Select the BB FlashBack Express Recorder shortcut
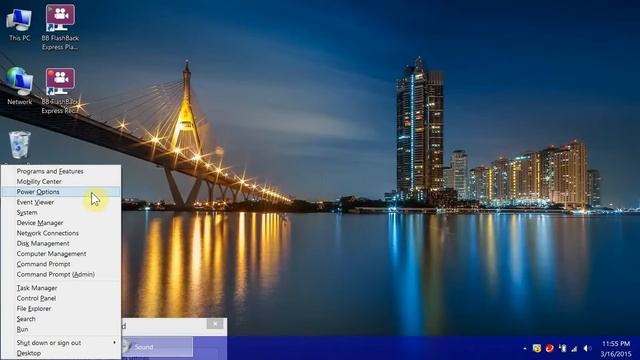The height and width of the screenshot is (360, 640). click(x=60, y=91)
